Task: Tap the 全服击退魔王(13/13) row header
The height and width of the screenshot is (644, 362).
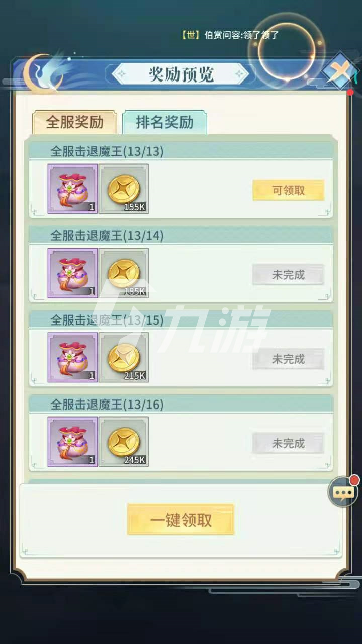Action: [x=181, y=151]
